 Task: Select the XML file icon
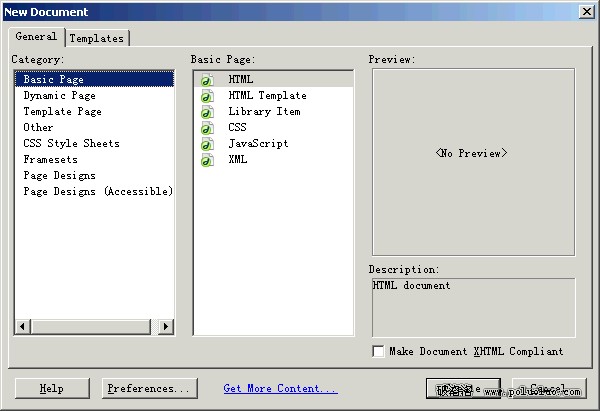coord(207,160)
